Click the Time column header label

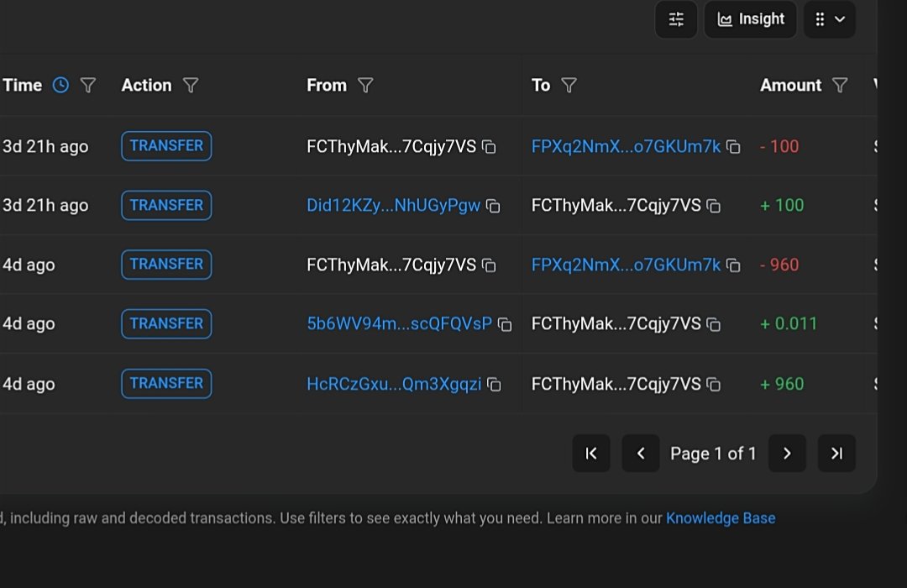click(x=23, y=86)
